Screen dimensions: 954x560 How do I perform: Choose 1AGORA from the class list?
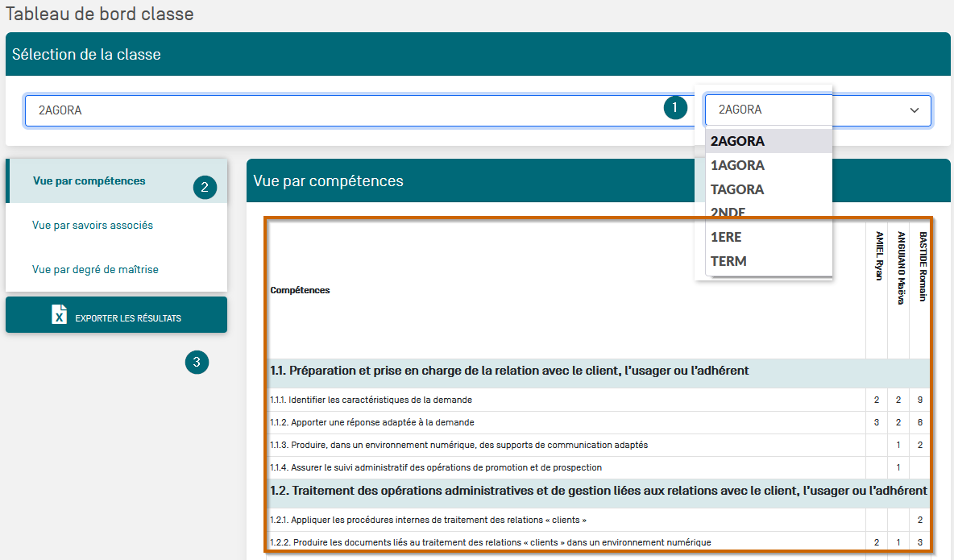(737, 165)
